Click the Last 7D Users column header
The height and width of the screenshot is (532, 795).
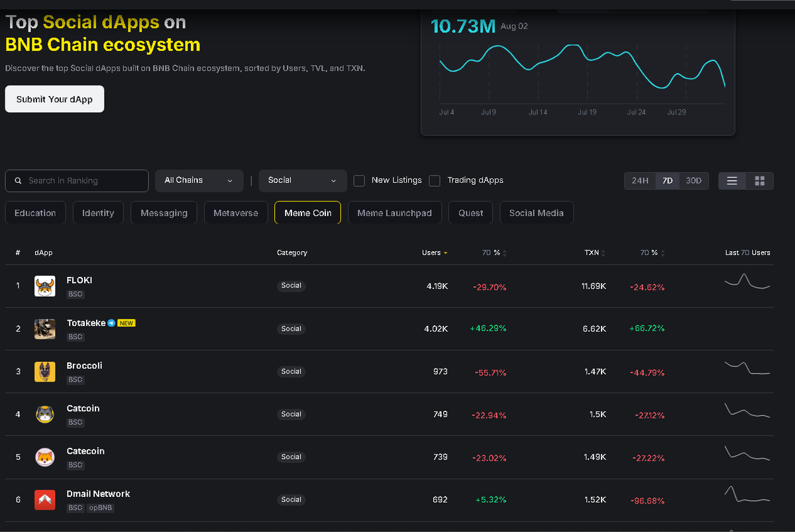click(747, 253)
